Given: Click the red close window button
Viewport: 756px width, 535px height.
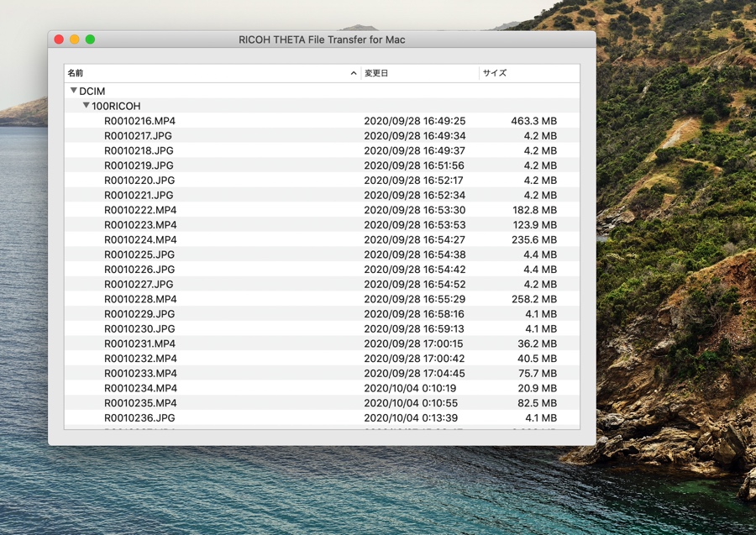Looking at the screenshot, I should [x=59, y=39].
